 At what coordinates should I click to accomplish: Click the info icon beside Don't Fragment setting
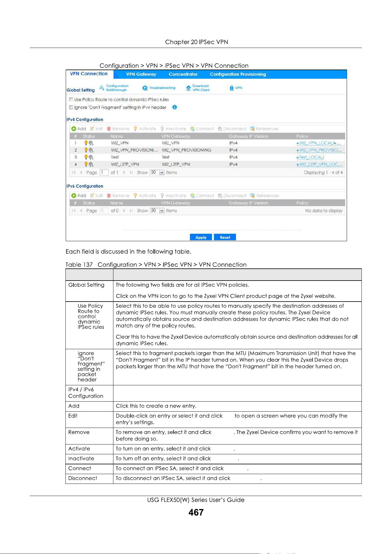(175, 107)
